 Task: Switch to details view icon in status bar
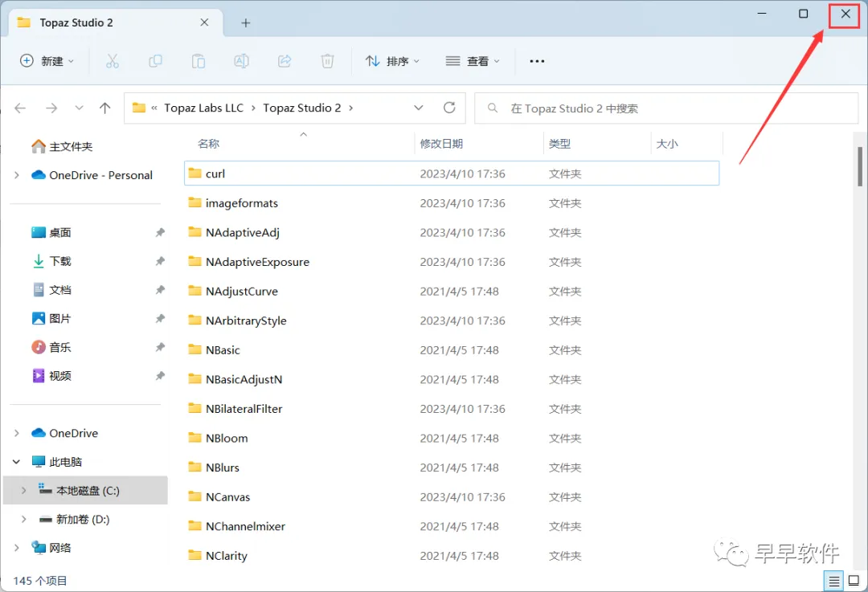click(833, 581)
